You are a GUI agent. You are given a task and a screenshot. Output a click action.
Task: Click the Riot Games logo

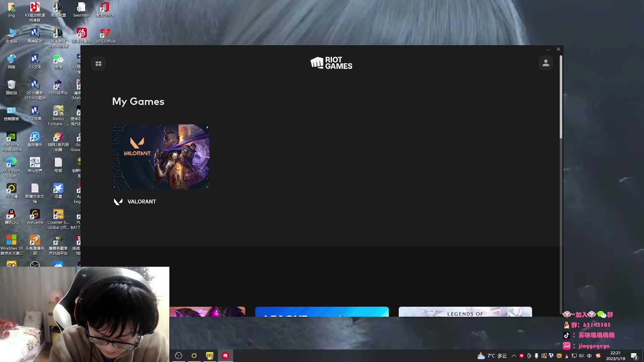click(x=331, y=63)
